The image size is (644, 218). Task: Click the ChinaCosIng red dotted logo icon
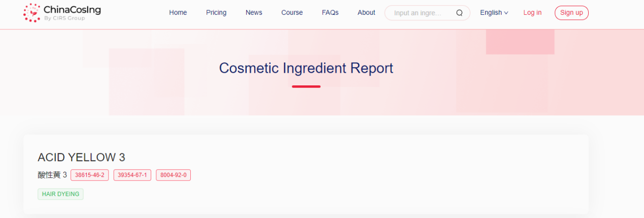click(x=32, y=13)
